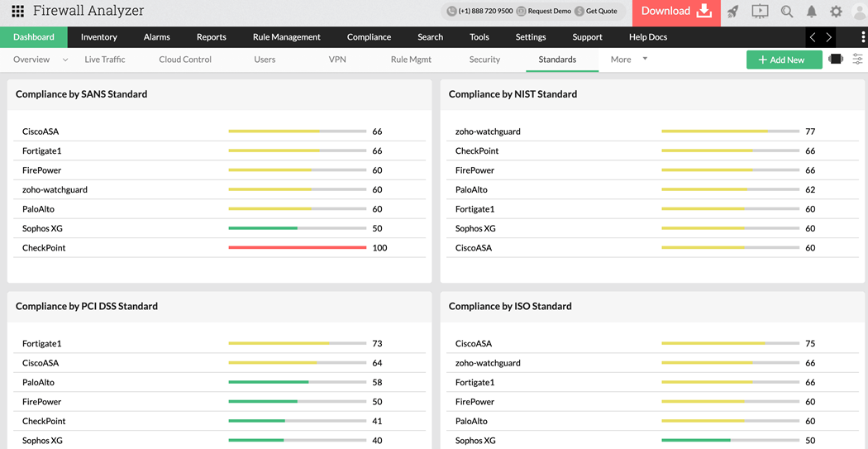Click CiscoASA in SANS Standard panel
The height and width of the screenshot is (449, 868).
(x=41, y=131)
